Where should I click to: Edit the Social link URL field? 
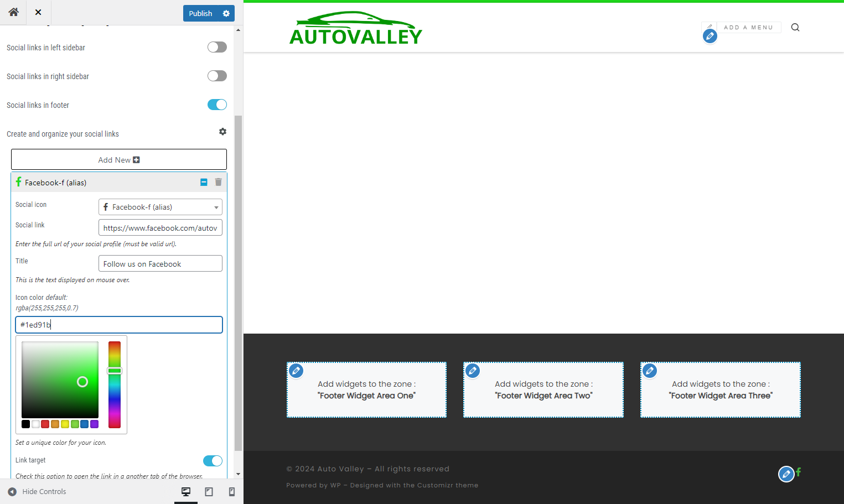(160, 227)
